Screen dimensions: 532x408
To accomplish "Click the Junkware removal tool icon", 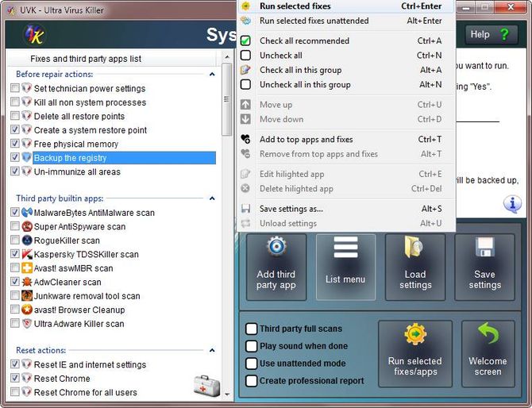I will pos(27,296).
